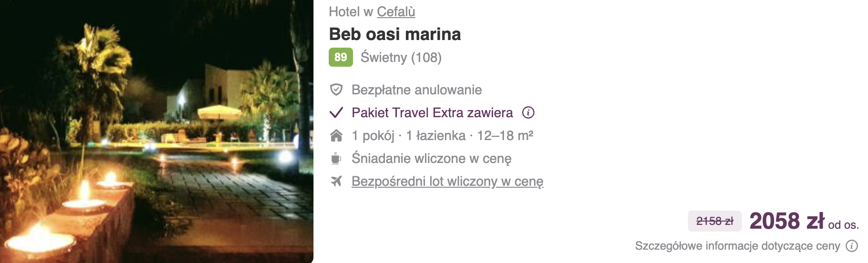868x263 pixels.
Task: Open Pakiet Travel Extra zawiera details
Action: 432,112
